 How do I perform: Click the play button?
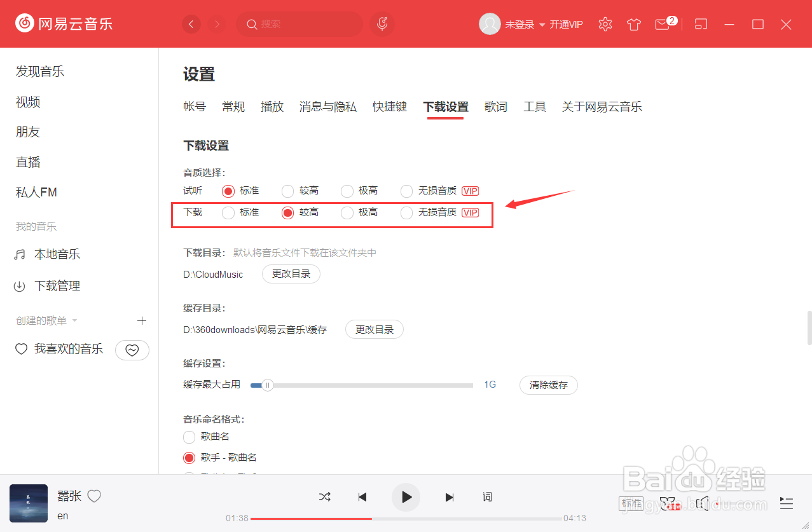tap(406, 497)
